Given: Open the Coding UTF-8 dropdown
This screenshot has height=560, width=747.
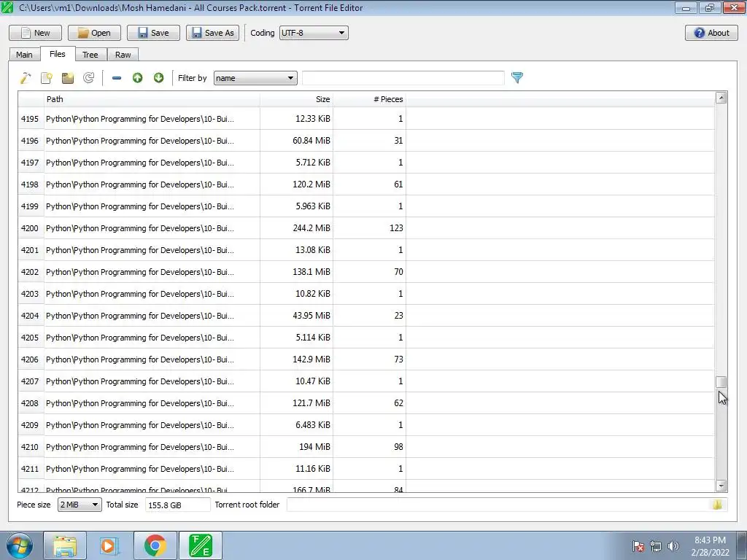Looking at the screenshot, I should pos(314,33).
